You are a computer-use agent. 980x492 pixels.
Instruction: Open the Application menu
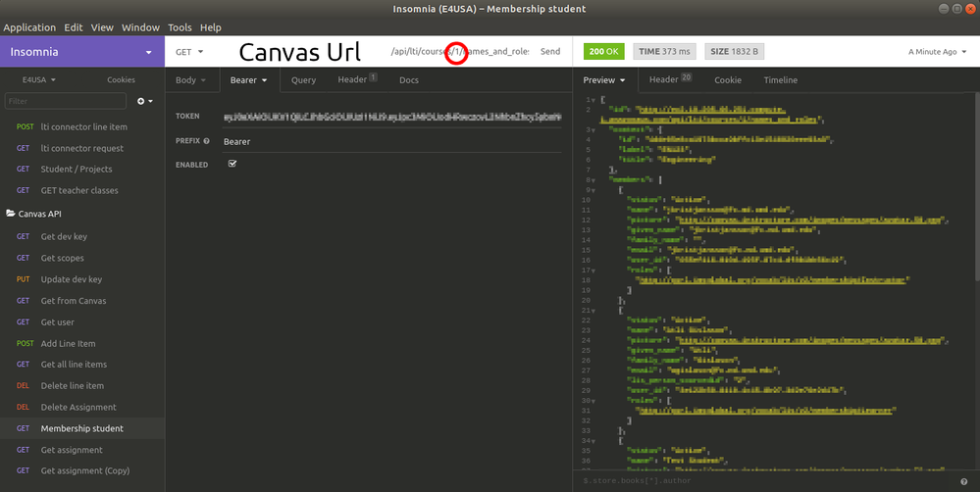click(x=29, y=27)
